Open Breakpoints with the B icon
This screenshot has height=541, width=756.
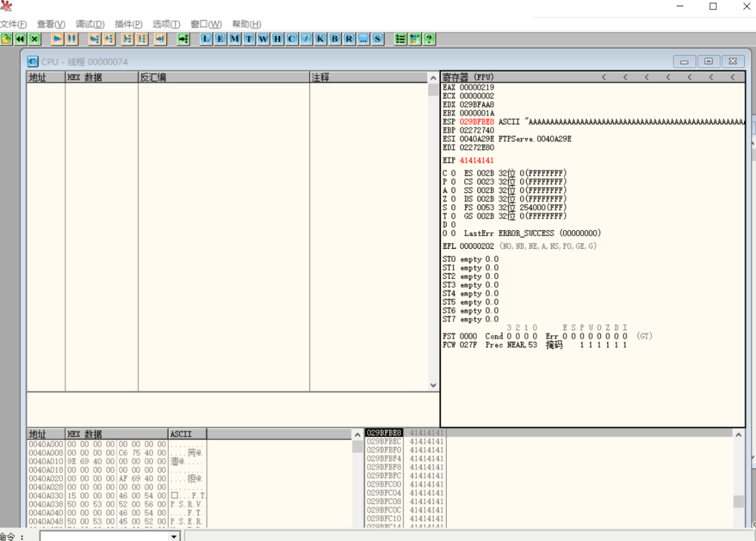pyautogui.click(x=335, y=39)
